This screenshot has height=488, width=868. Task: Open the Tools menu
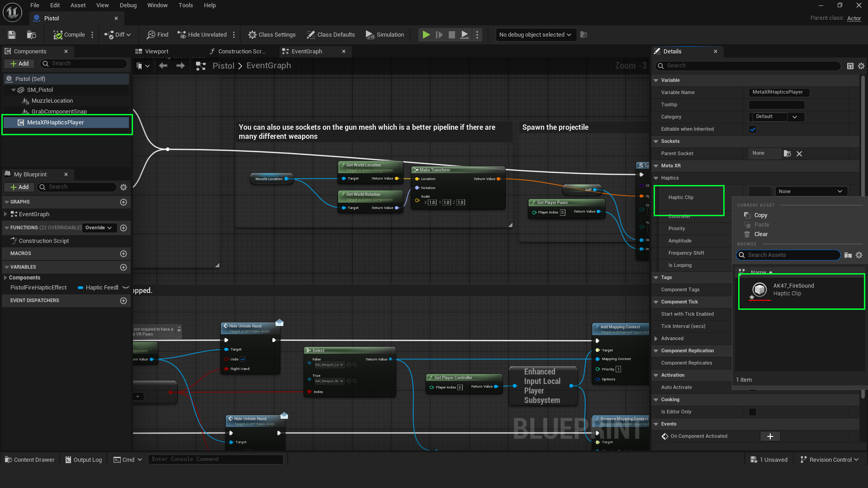[185, 5]
